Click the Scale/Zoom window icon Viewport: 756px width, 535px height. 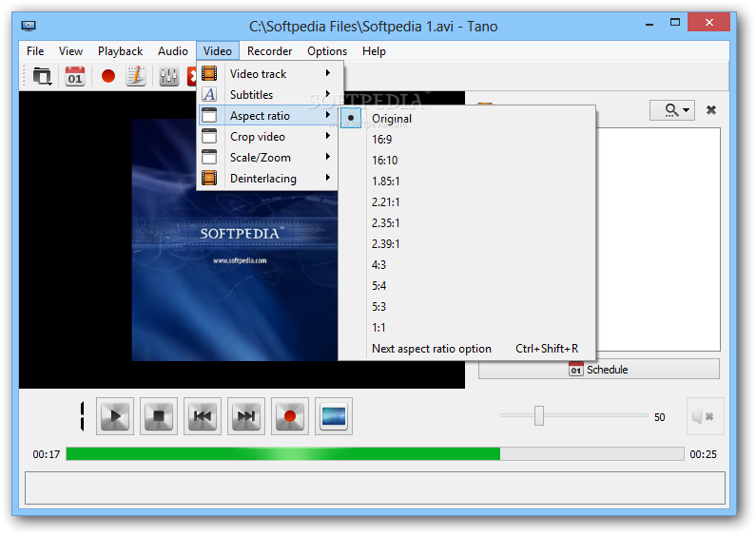pos(209,157)
